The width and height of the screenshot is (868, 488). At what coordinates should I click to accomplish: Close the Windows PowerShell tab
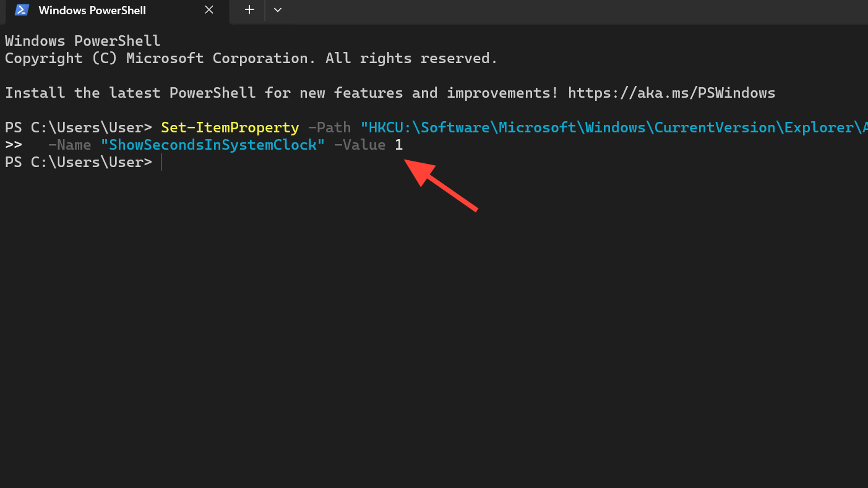click(209, 11)
